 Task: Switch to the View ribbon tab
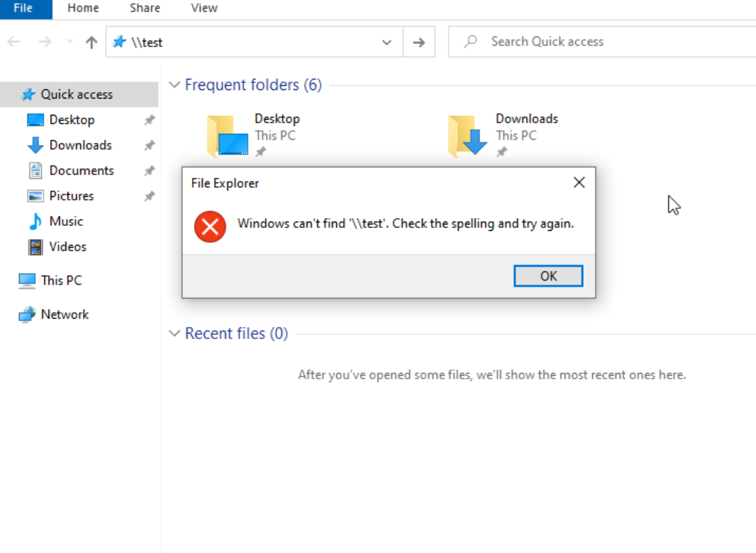[204, 8]
